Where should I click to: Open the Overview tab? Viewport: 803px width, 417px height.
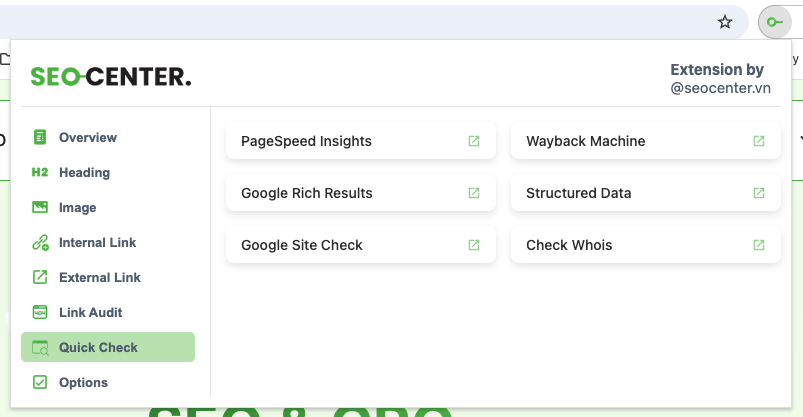87,137
